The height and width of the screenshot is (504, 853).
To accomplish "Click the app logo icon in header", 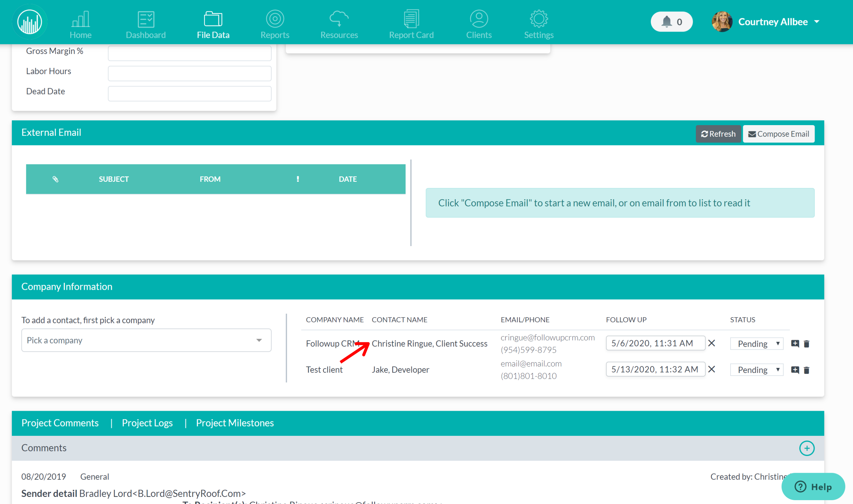I will (x=30, y=22).
